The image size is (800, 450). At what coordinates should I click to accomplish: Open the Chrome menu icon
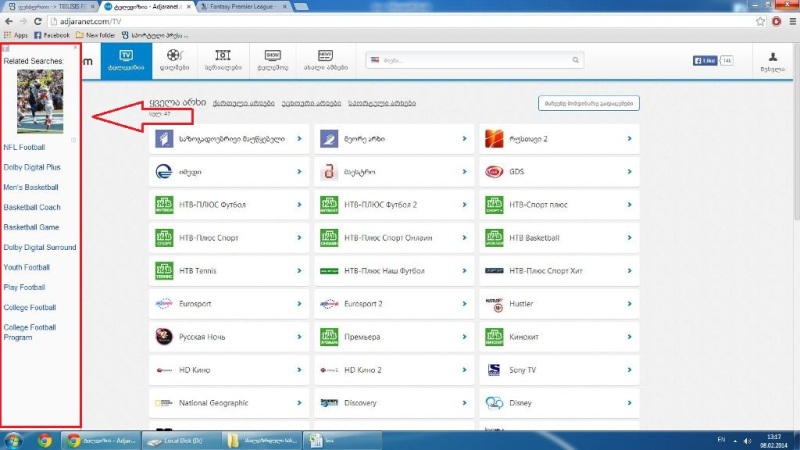click(x=792, y=21)
